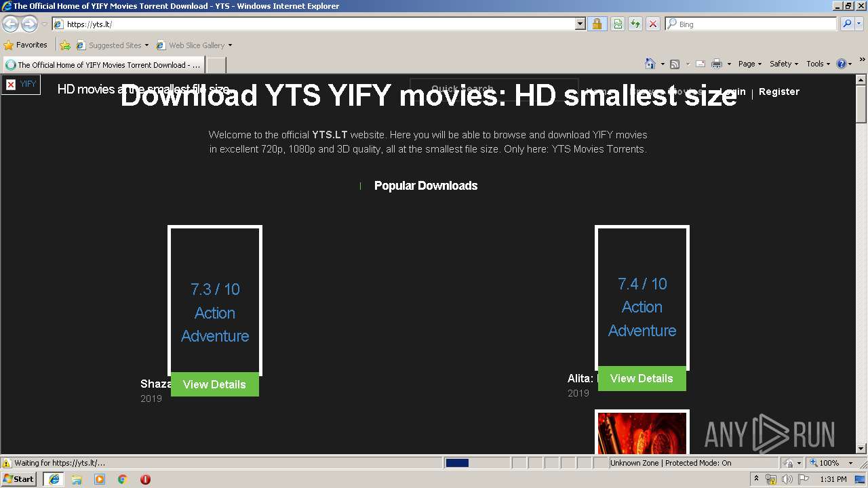Open Windows Explorer folder taskbar icon
Screen dimensions: 868x488
pyautogui.click(x=77, y=479)
